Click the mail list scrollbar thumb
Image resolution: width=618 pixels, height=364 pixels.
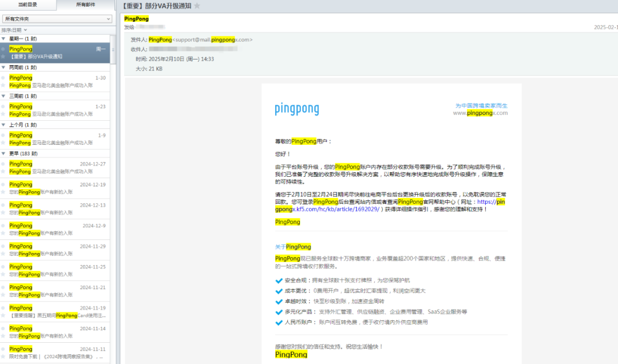(113, 50)
